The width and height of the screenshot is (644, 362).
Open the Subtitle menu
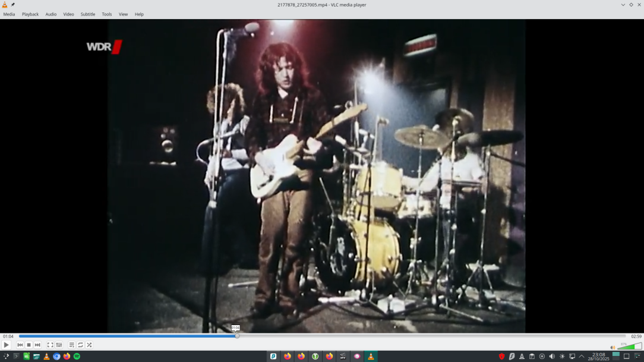pyautogui.click(x=88, y=14)
